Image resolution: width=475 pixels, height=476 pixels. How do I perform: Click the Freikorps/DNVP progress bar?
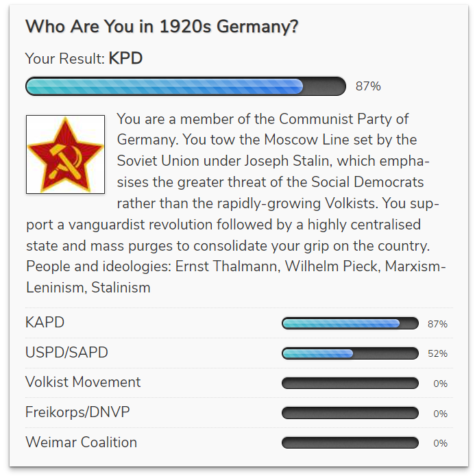(350, 413)
